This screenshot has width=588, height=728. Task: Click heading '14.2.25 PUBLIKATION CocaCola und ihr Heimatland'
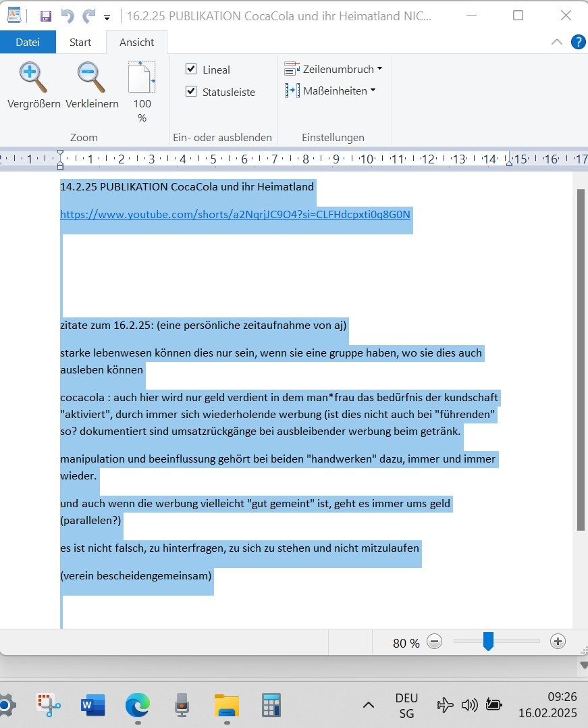pos(187,186)
